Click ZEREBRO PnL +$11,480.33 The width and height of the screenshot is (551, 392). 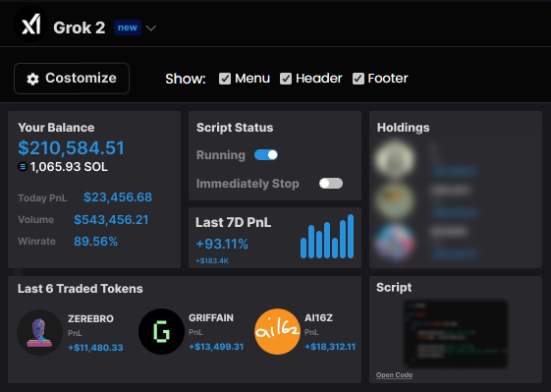point(95,348)
